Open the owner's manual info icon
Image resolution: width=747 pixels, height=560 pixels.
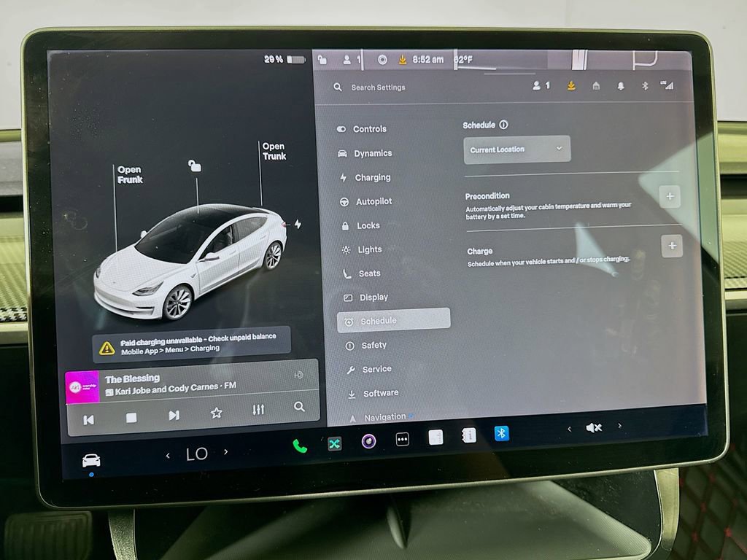[x=469, y=435]
